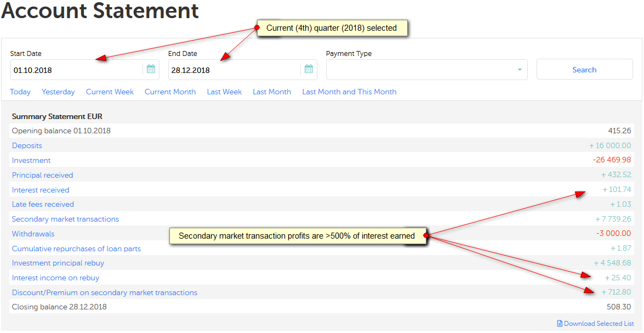Choose Last Month and This Month range
The width and height of the screenshot is (644, 333).
pos(349,92)
